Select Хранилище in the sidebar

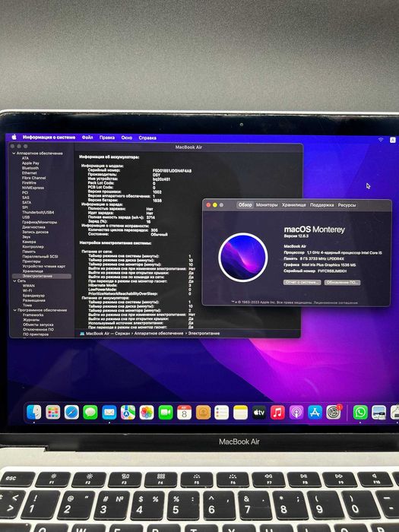(x=33, y=271)
